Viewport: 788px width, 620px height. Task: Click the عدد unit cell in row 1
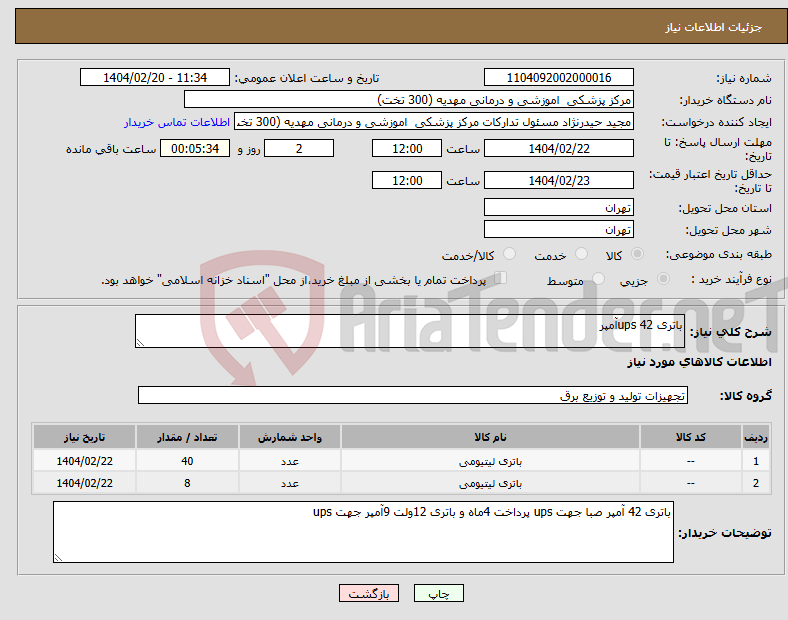click(290, 461)
